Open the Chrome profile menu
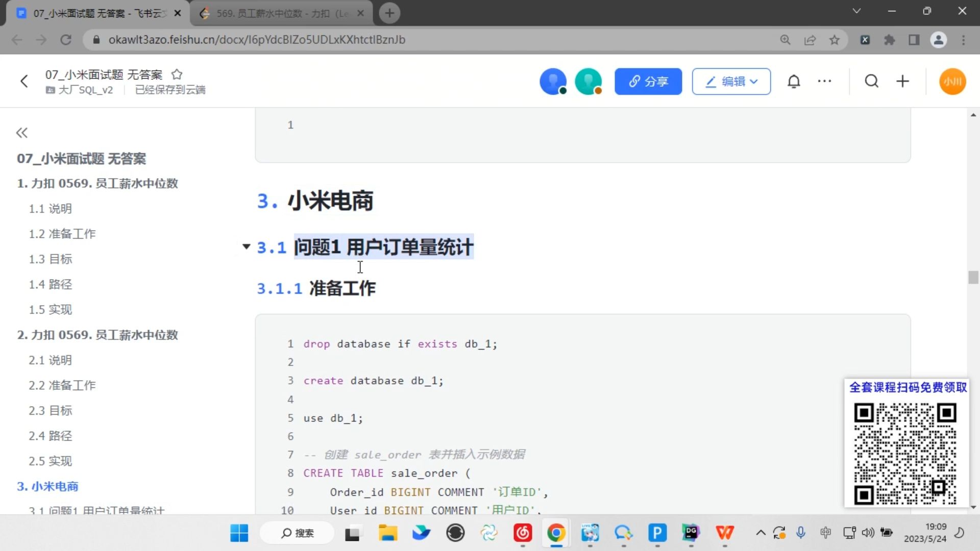980x551 pixels. [x=938, y=40]
